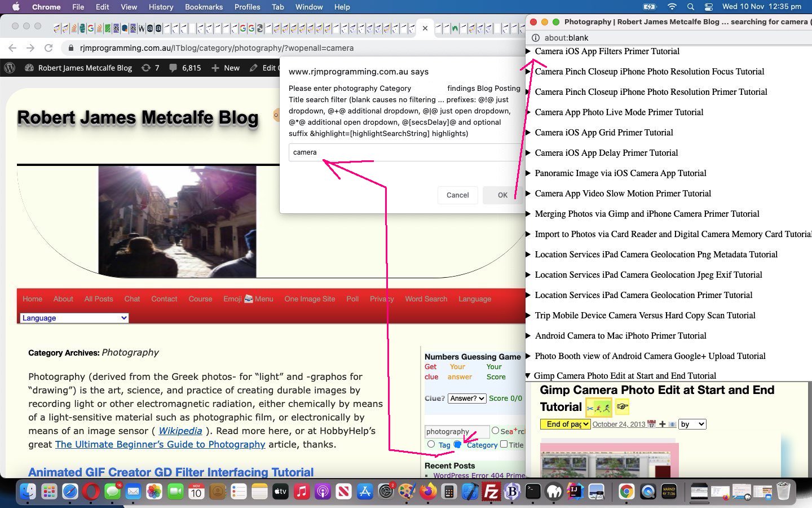Open Finder from the Dock
Viewport: 812px width, 508px height.
[x=28, y=492]
